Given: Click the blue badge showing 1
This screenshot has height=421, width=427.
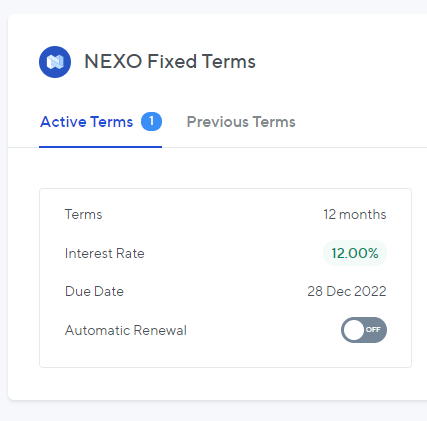Looking at the screenshot, I should click(151, 122).
